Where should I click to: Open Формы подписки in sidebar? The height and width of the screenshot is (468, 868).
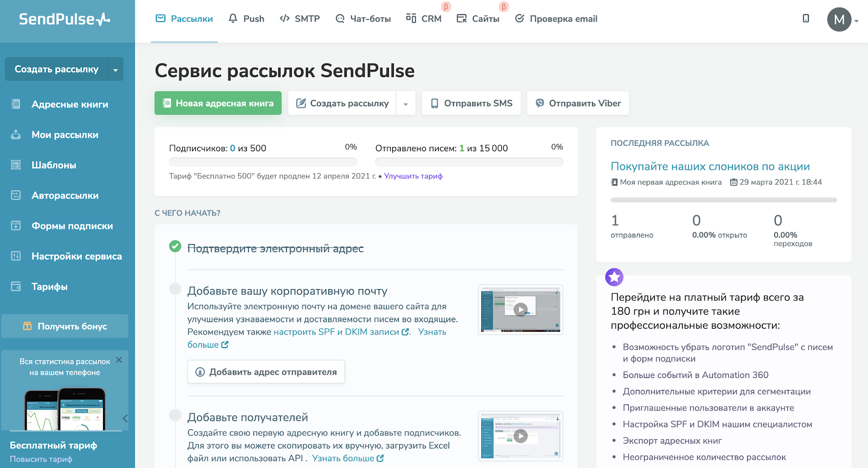(72, 226)
